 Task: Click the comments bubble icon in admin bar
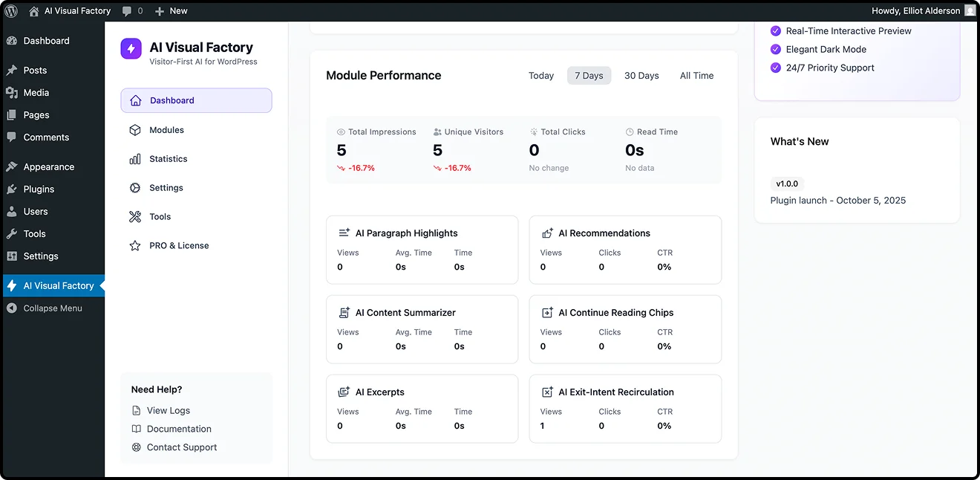coord(128,11)
